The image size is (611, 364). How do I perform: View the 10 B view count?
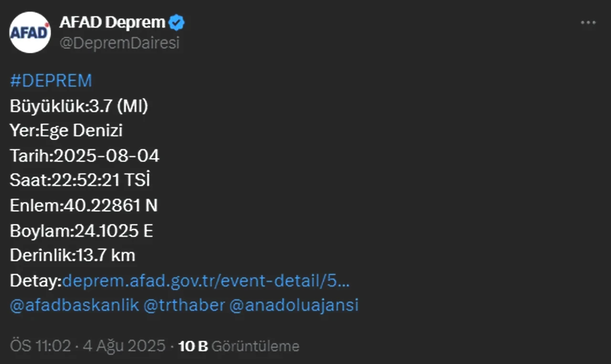193,346
